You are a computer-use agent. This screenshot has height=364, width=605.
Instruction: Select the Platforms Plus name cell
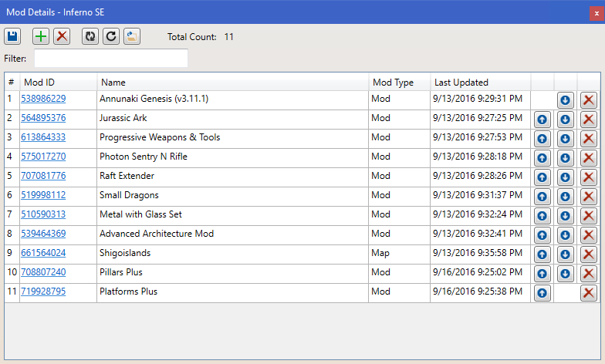[x=233, y=293]
